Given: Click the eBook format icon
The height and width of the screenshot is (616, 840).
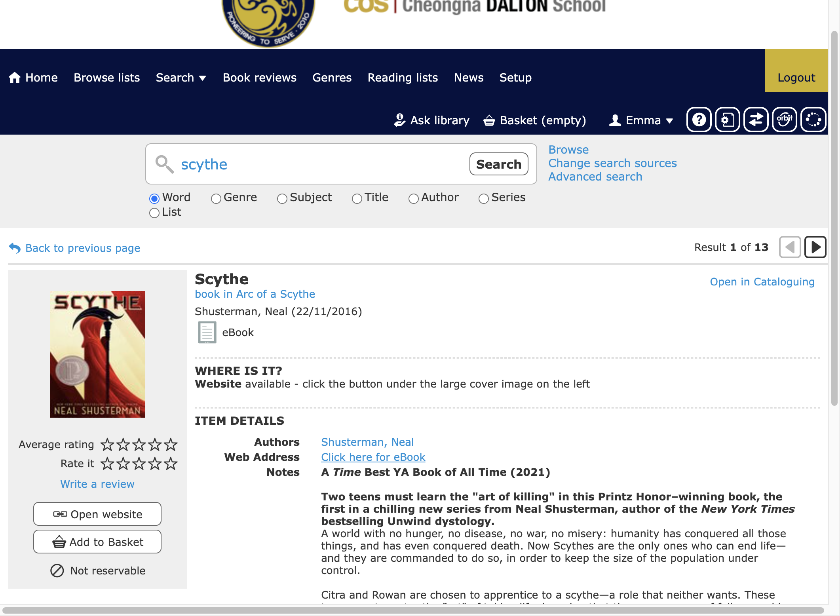Looking at the screenshot, I should [x=207, y=333].
